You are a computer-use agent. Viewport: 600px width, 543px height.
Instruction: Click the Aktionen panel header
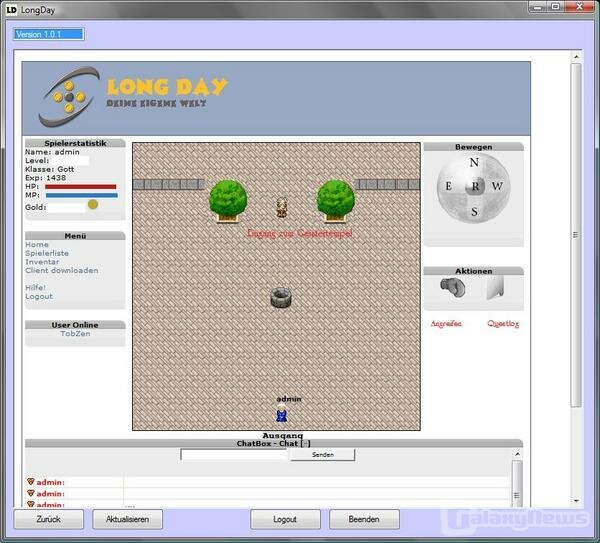tap(473, 271)
